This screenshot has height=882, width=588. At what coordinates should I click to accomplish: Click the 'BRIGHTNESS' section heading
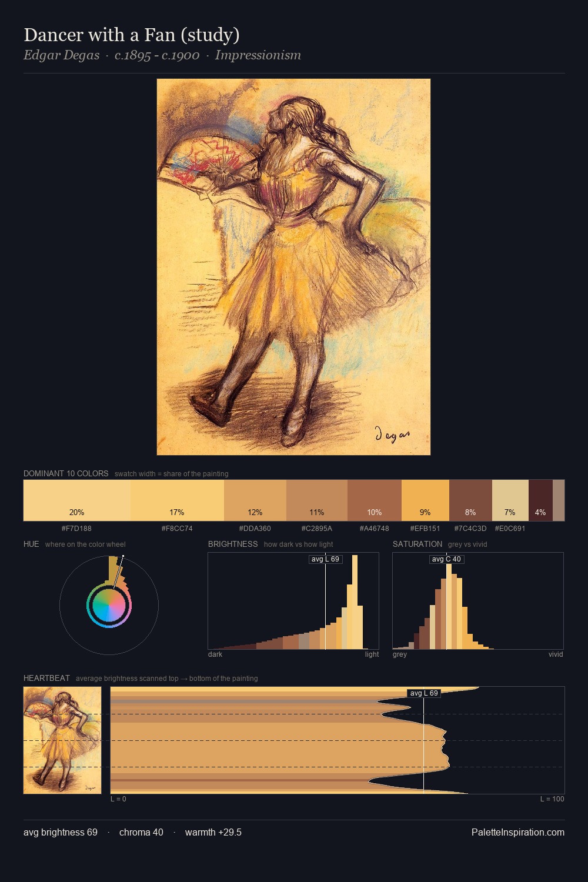[233, 544]
